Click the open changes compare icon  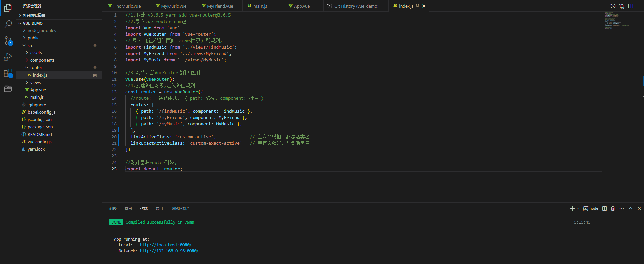(x=622, y=6)
